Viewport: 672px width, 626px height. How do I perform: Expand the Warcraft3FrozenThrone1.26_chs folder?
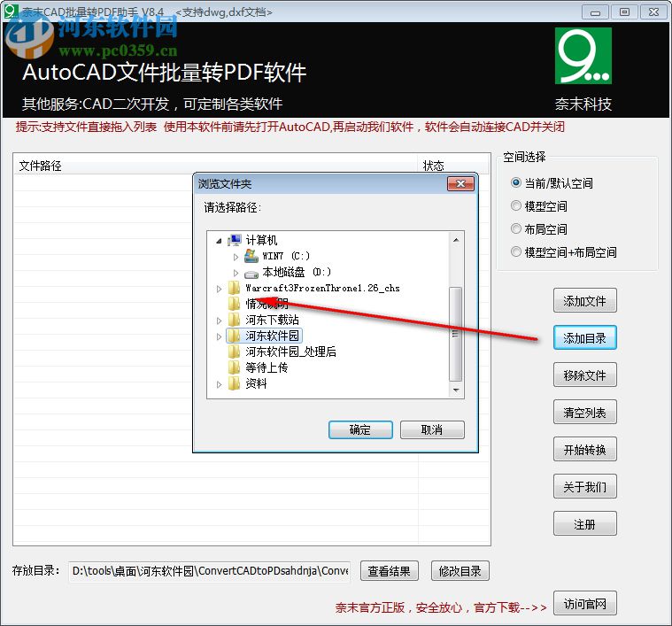[x=219, y=289]
